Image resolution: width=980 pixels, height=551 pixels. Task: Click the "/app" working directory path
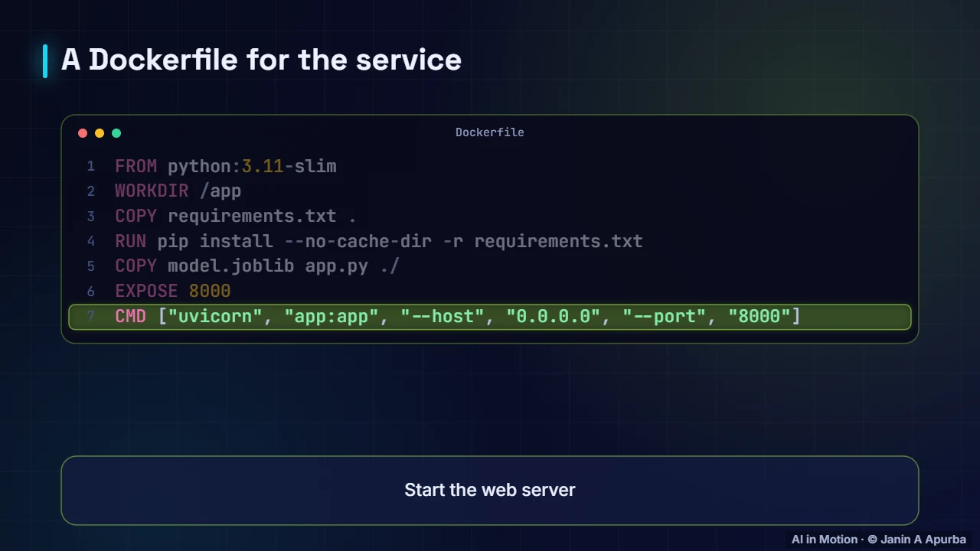coord(220,191)
